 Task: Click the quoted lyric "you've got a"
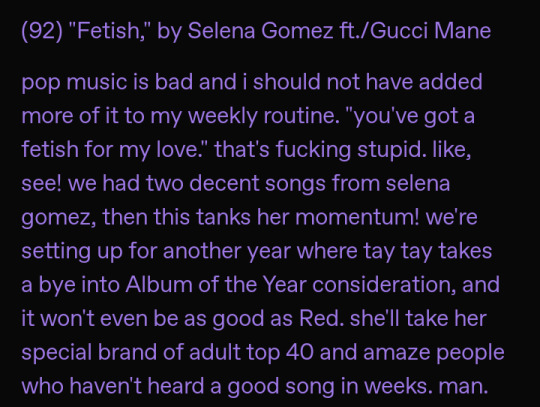pyautogui.click(x=414, y=116)
